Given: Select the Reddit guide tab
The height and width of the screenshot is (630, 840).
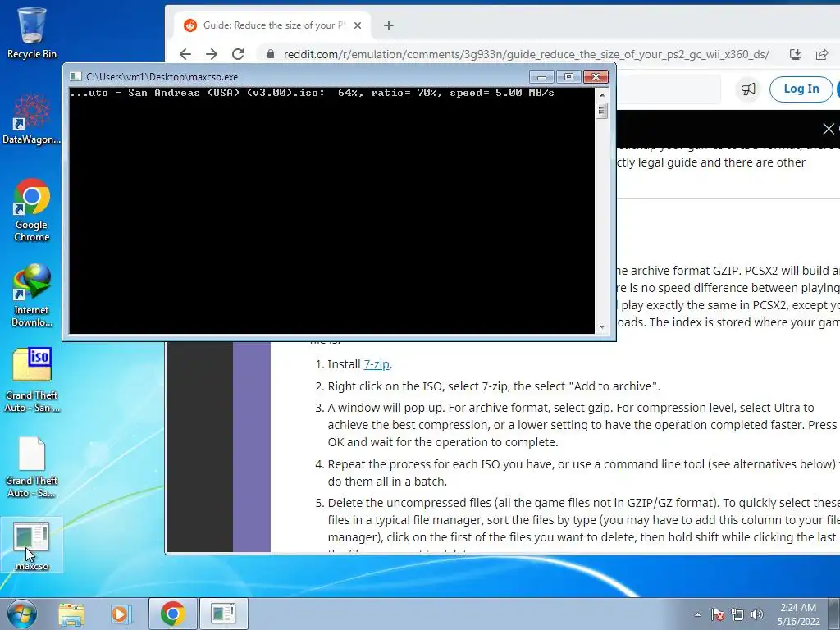Looking at the screenshot, I should point(272,25).
